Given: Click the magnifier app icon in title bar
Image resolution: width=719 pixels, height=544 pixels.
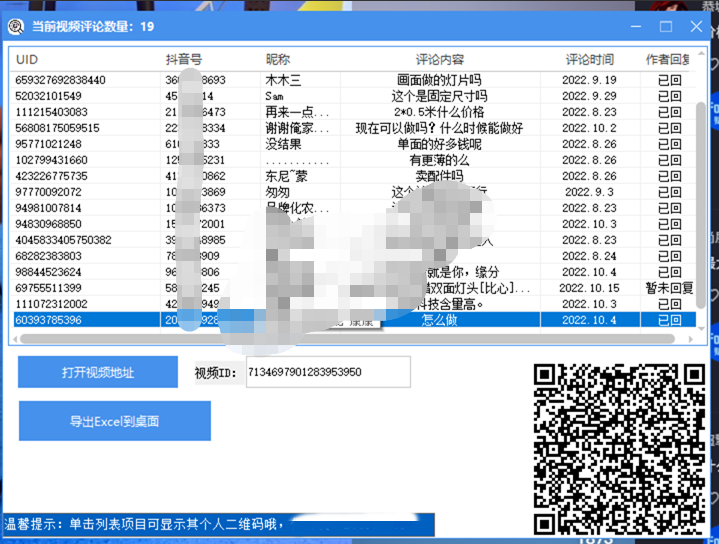Looking at the screenshot, I should tap(15, 26).
